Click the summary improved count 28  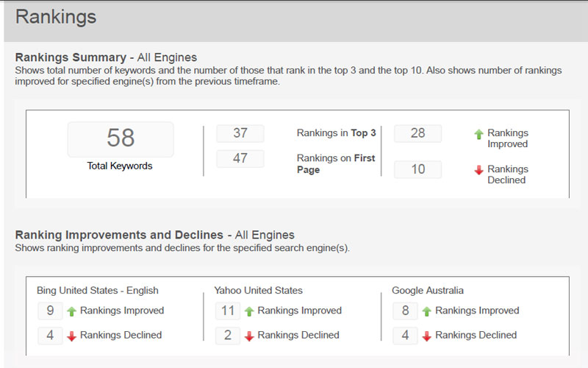coord(417,133)
